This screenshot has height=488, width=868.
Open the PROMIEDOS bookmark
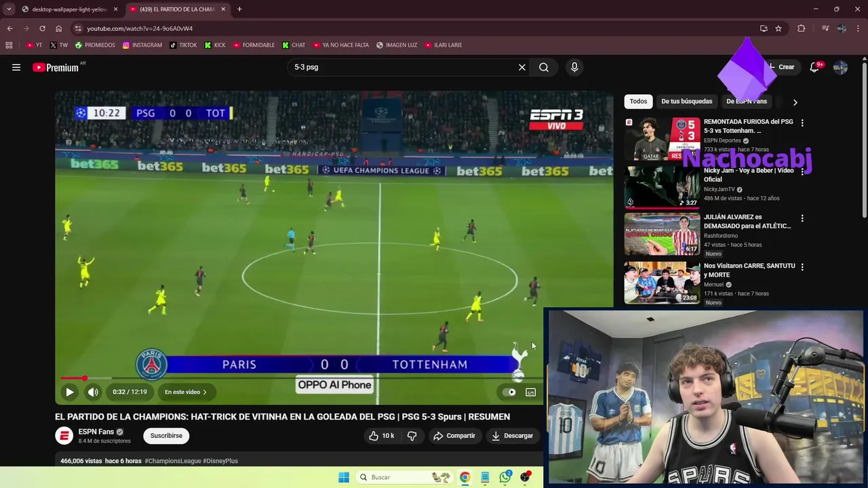click(x=95, y=45)
